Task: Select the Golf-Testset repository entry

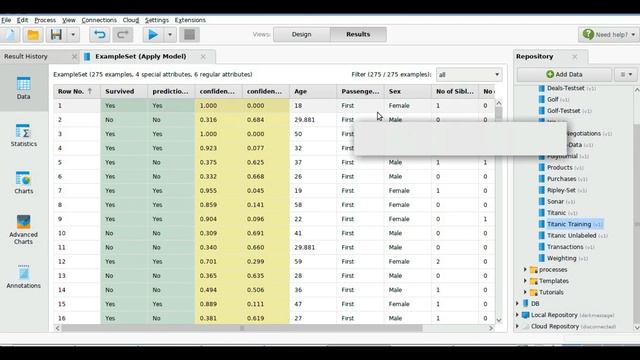Action: [x=564, y=111]
